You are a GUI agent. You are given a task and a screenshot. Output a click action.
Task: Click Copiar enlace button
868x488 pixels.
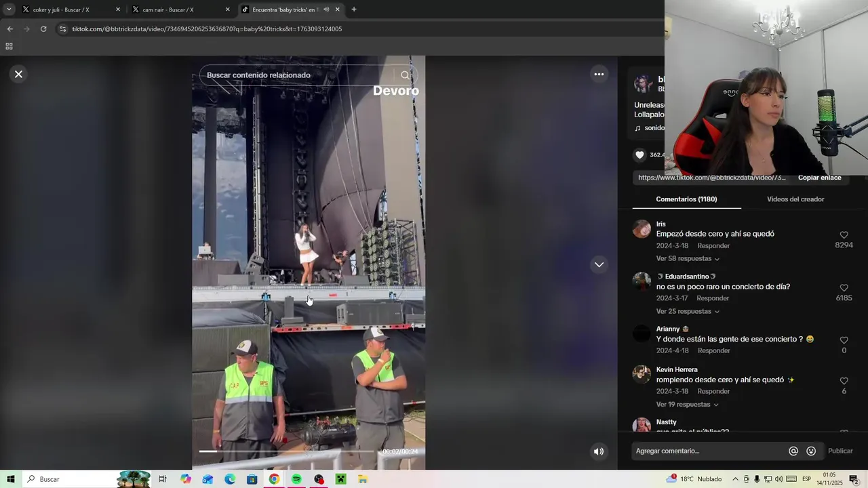point(819,178)
